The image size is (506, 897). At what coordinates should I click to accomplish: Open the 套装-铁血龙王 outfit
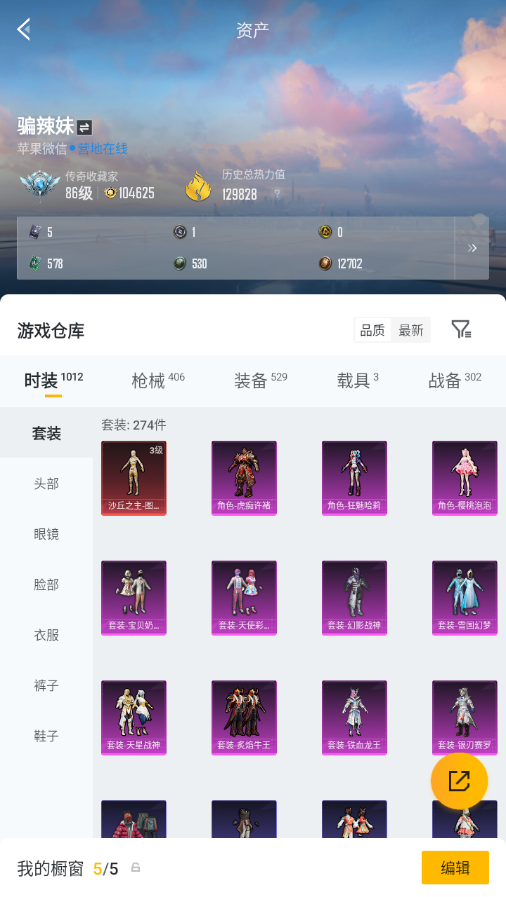click(354, 717)
